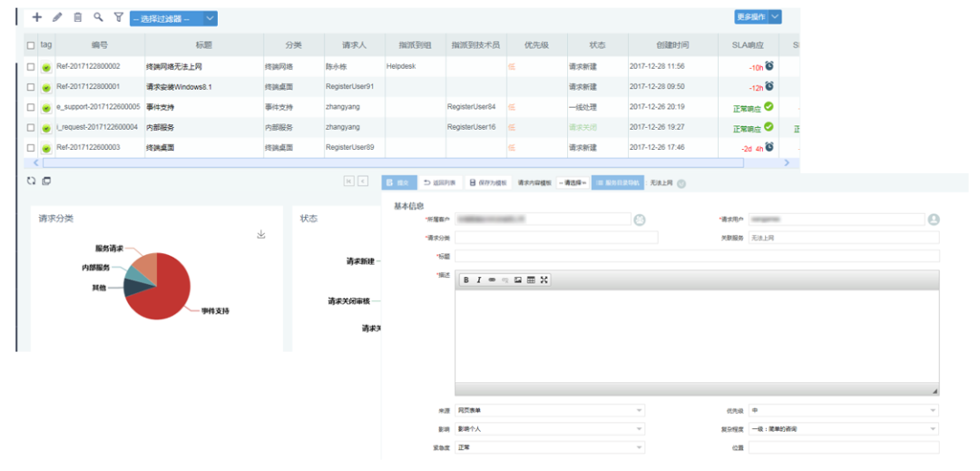
Task: Download the 请求分类 pie chart
Action: (261, 234)
